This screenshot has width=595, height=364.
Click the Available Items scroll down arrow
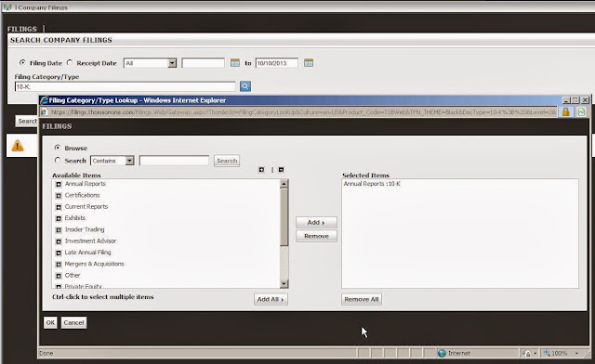pyautogui.click(x=284, y=283)
